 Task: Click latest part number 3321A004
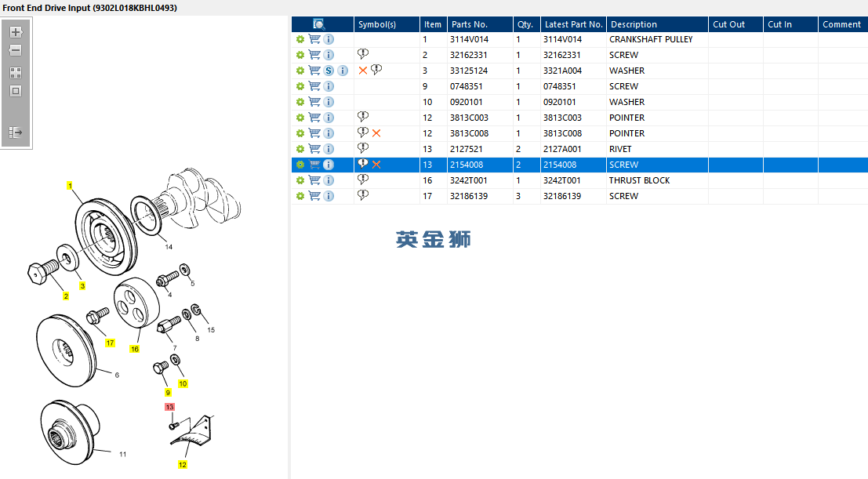(x=562, y=71)
